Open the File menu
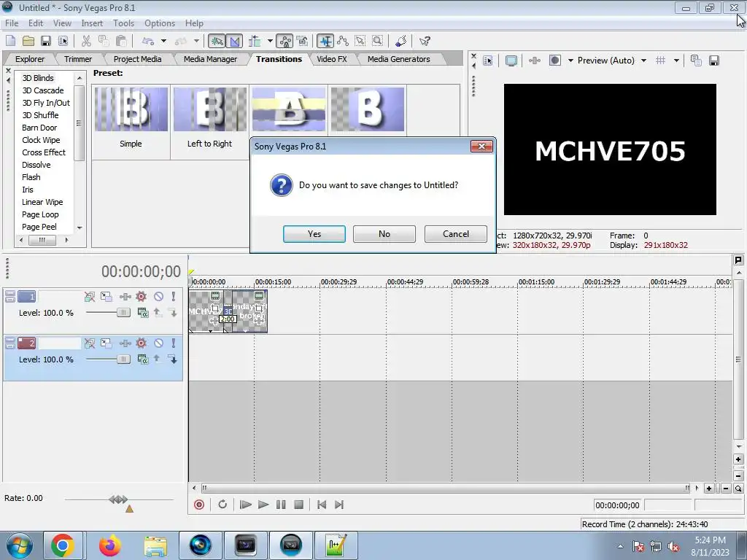747x560 pixels. [x=12, y=23]
